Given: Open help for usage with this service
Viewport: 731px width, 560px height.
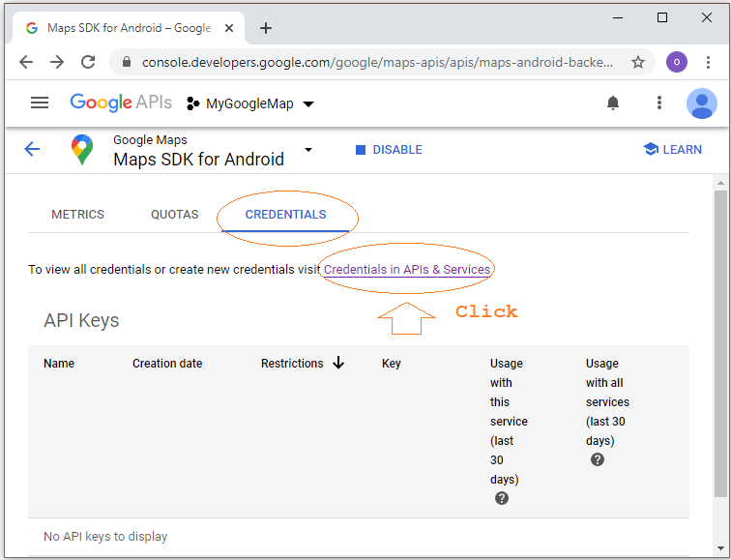Looking at the screenshot, I should [x=502, y=498].
